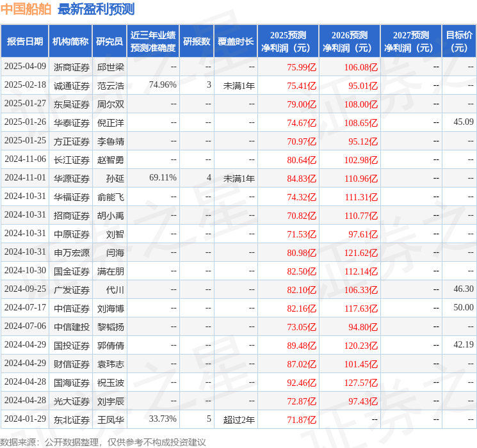Click 东北证券 institution cell
The height and width of the screenshot is (448, 477).
[72, 420]
